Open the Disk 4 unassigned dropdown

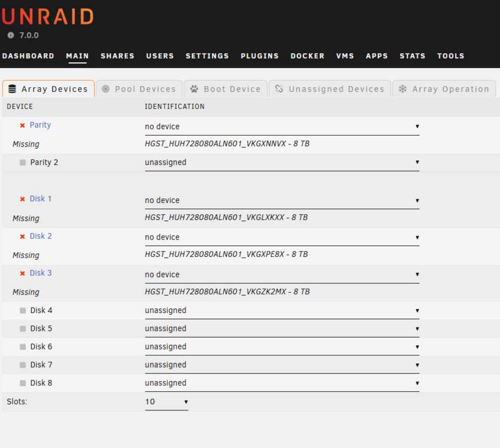click(x=282, y=311)
